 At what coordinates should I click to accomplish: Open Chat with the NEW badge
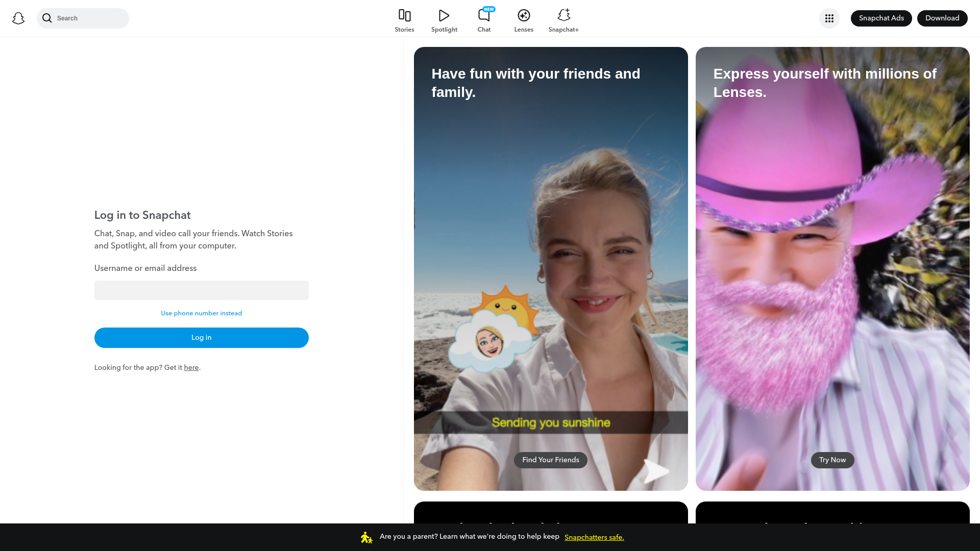[483, 16]
